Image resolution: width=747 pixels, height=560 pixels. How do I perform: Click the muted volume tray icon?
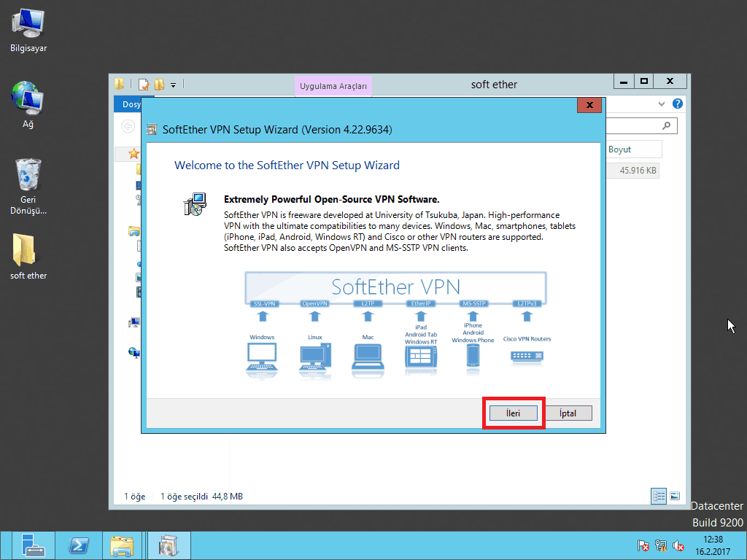(x=678, y=545)
